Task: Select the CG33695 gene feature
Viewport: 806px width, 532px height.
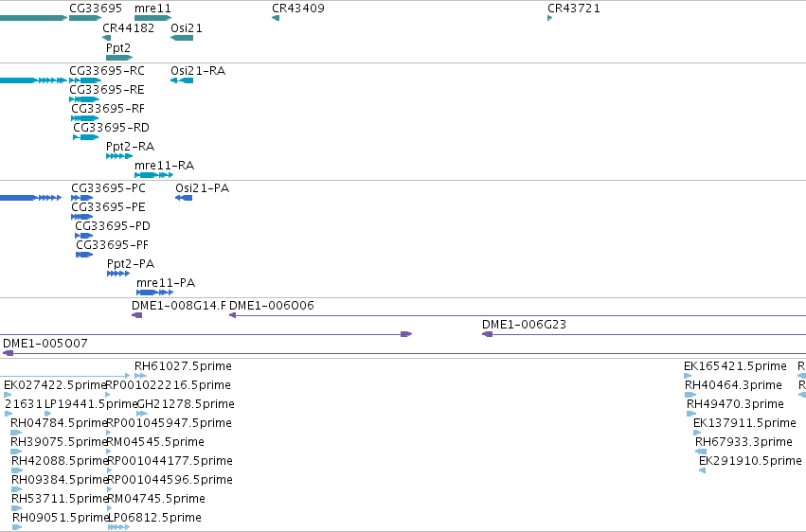Action: pyautogui.click(x=85, y=18)
